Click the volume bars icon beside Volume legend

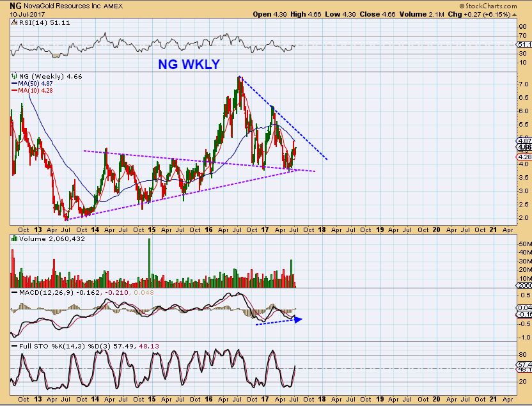(x=14, y=238)
